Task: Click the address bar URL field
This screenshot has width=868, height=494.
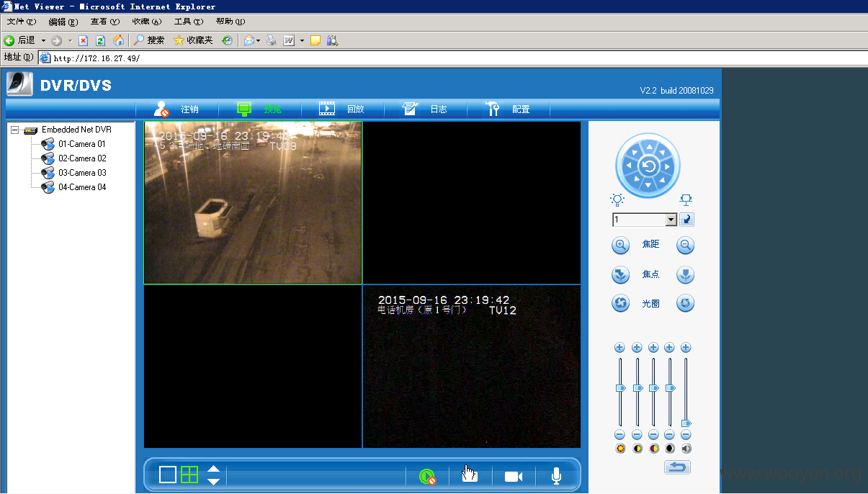Action: tap(452, 58)
